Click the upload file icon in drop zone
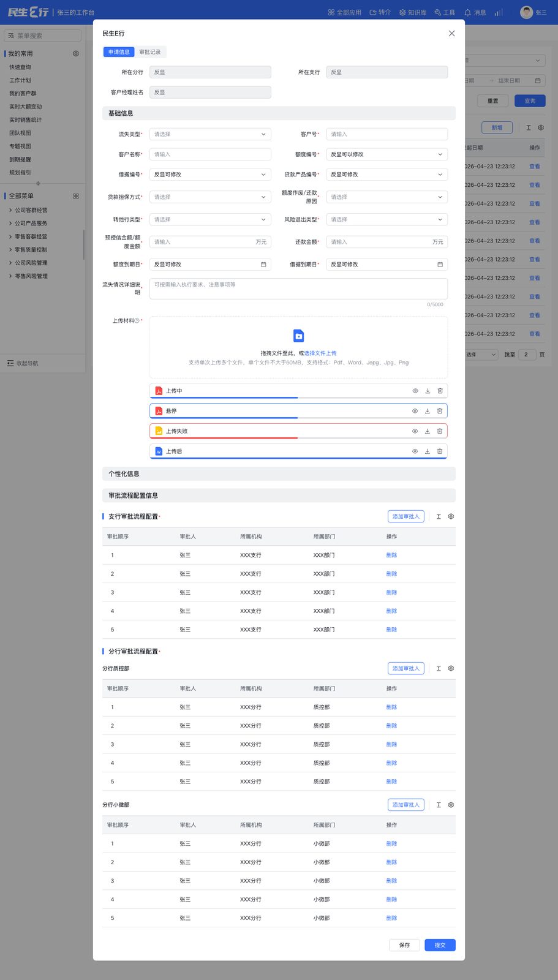This screenshot has width=558, height=980. pos(299,336)
